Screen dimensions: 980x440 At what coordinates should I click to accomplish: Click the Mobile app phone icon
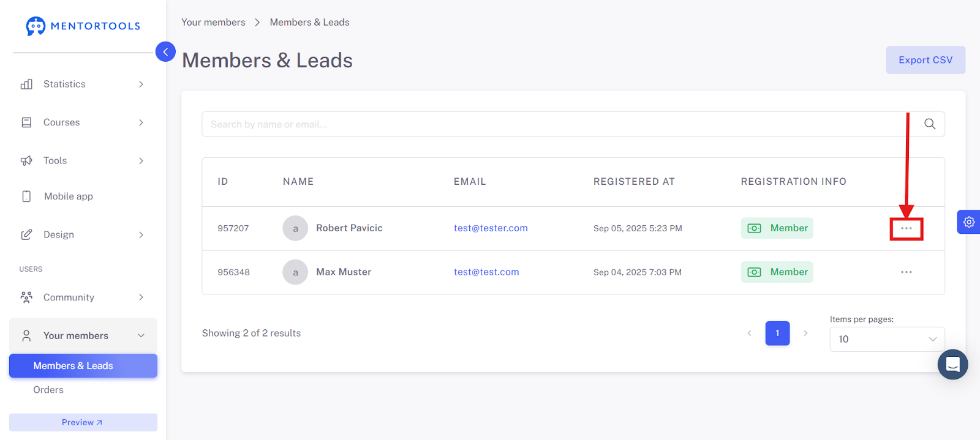click(x=26, y=196)
